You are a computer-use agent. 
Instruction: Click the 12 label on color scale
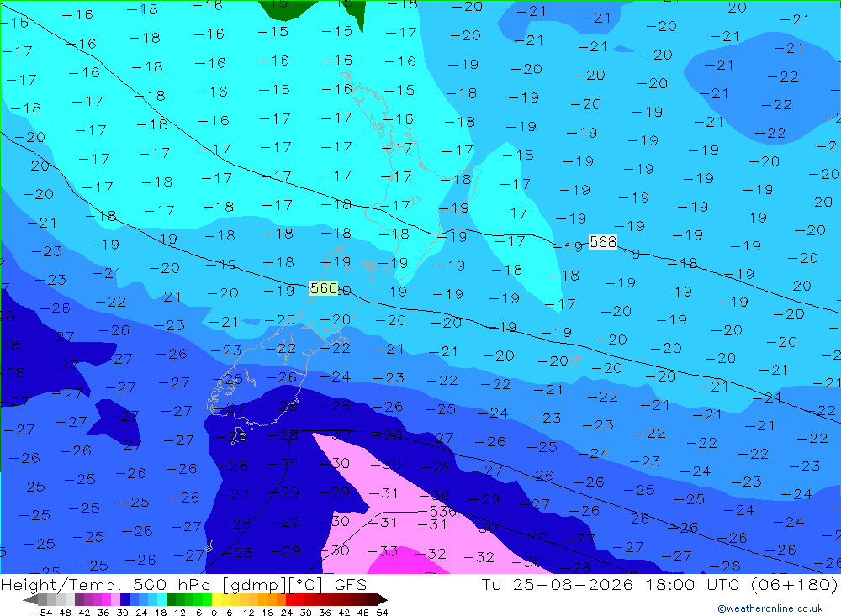point(248,613)
